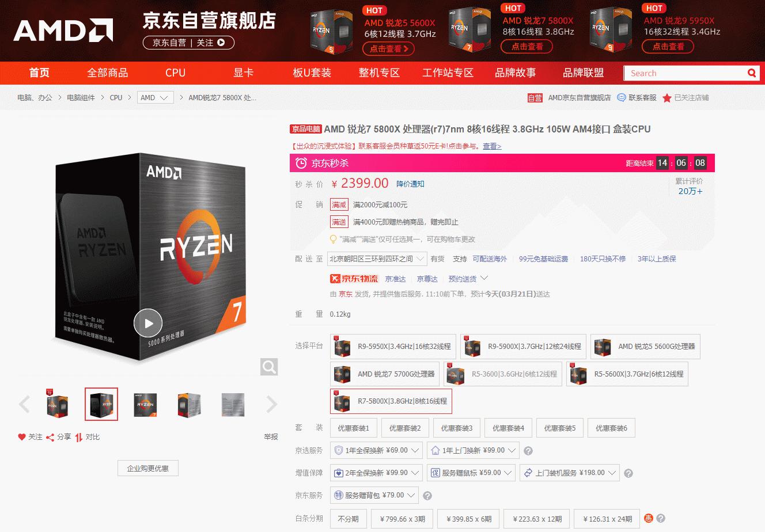Open CPU navigation item

(175, 73)
